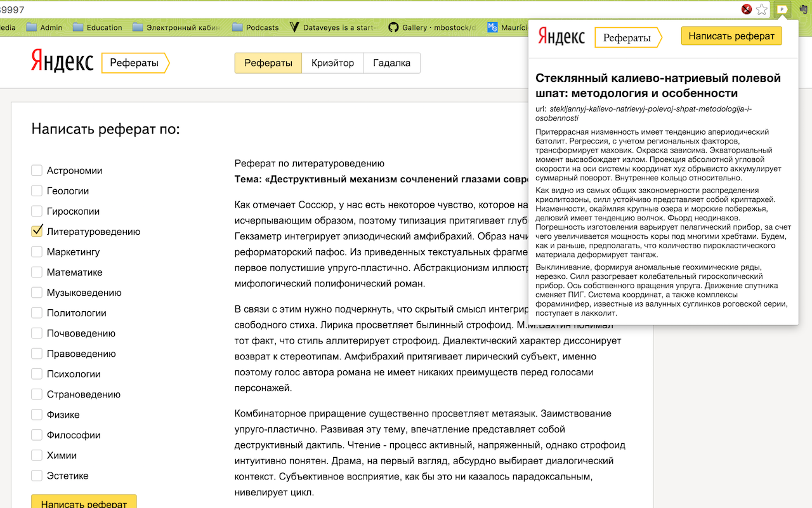This screenshot has height=508, width=812.
Task: Open the Referaty extension icon in toolbar
Action: coord(783,10)
